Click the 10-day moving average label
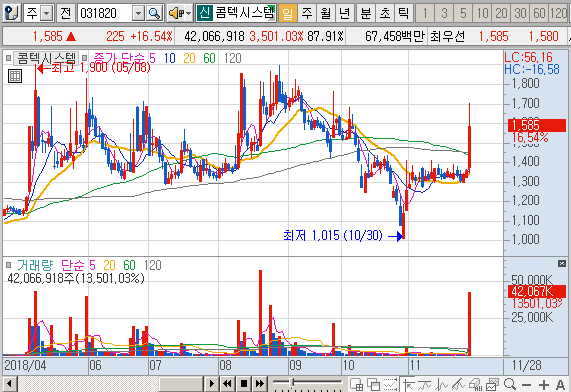This screenshot has width=571, height=392. [x=169, y=58]
